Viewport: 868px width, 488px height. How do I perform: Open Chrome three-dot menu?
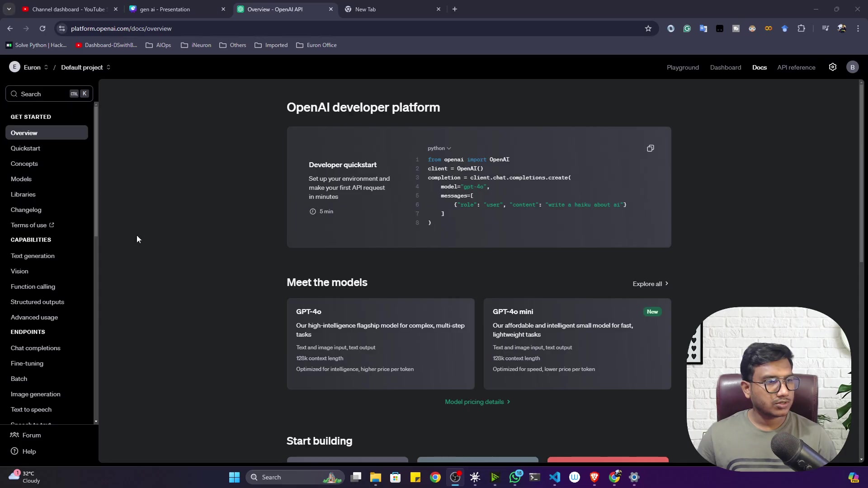click(858, 28)
